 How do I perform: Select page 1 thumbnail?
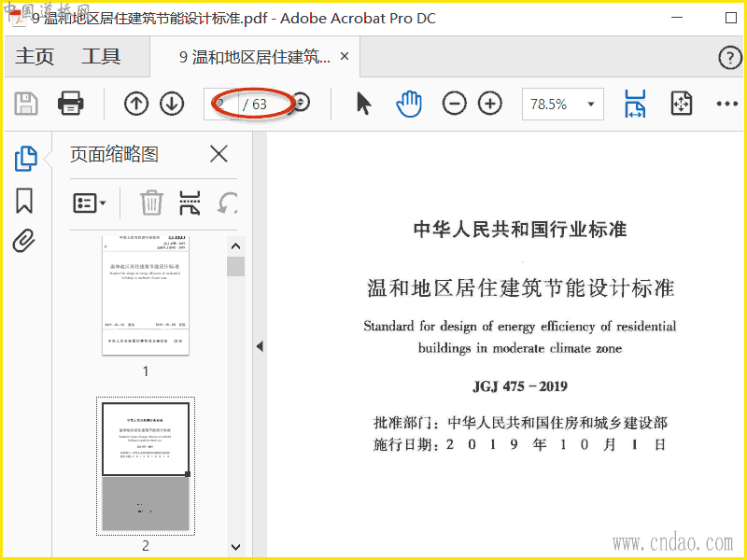146,295
